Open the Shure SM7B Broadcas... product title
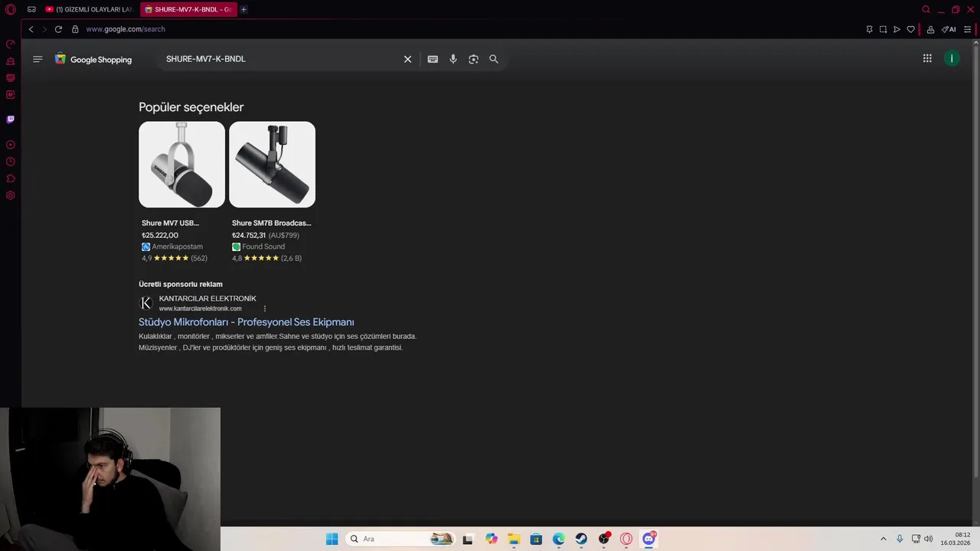This screenshot has height=551, width=980. [271, 223]
